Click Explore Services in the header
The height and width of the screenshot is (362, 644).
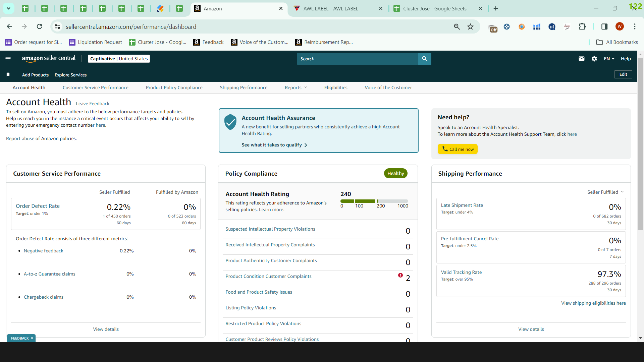(x=70, y=75)
